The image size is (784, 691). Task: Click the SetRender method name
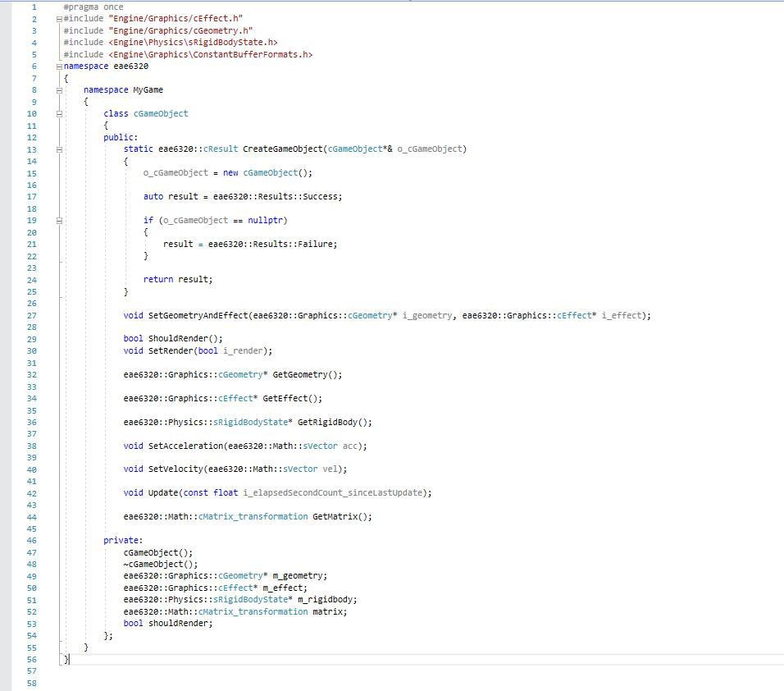[171, 350]
